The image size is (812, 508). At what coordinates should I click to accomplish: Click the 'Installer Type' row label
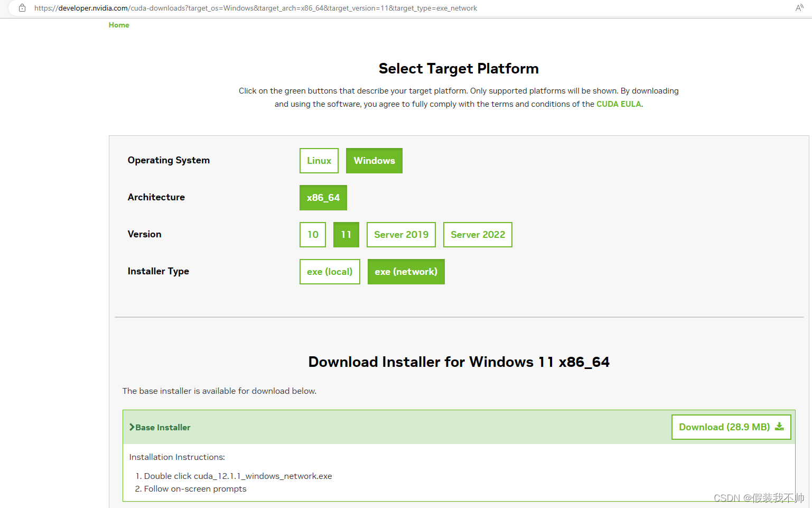click(x=158, y=271)
